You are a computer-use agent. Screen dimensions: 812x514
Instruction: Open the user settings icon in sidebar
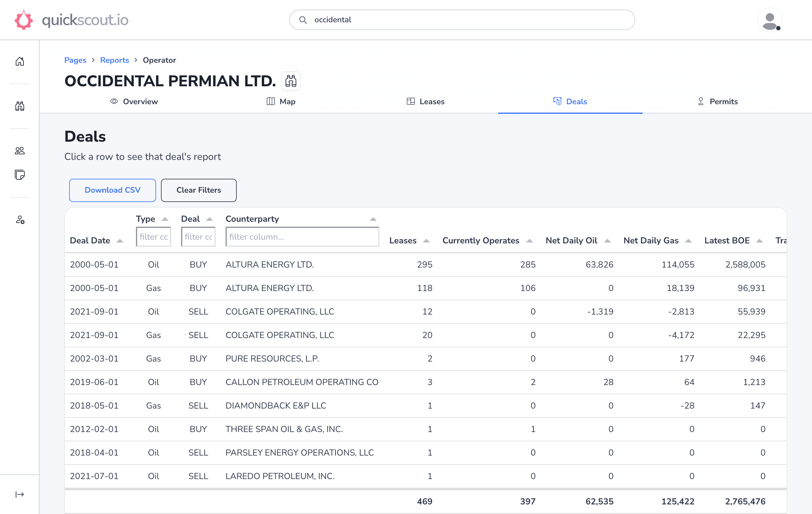pos(20,220)
